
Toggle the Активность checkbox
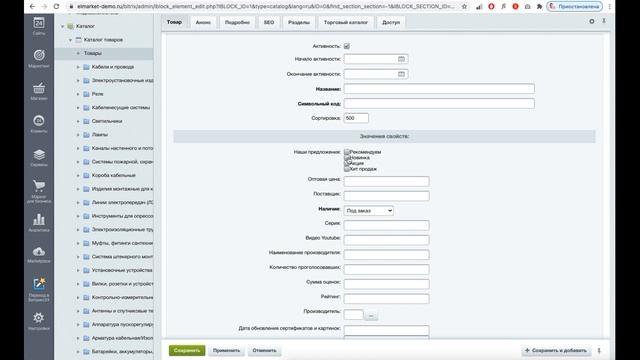pos(347,46)
